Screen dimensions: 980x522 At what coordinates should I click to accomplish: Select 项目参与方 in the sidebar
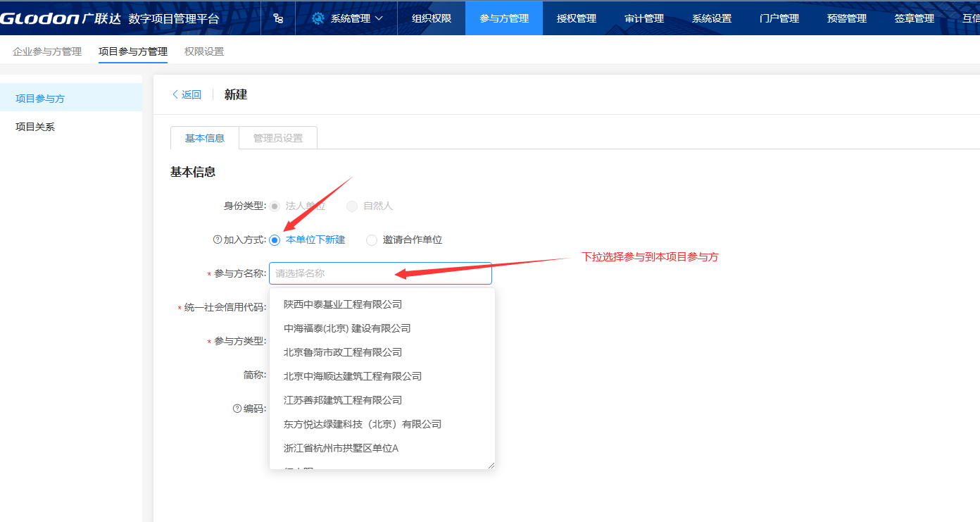(x=71, y=98)
